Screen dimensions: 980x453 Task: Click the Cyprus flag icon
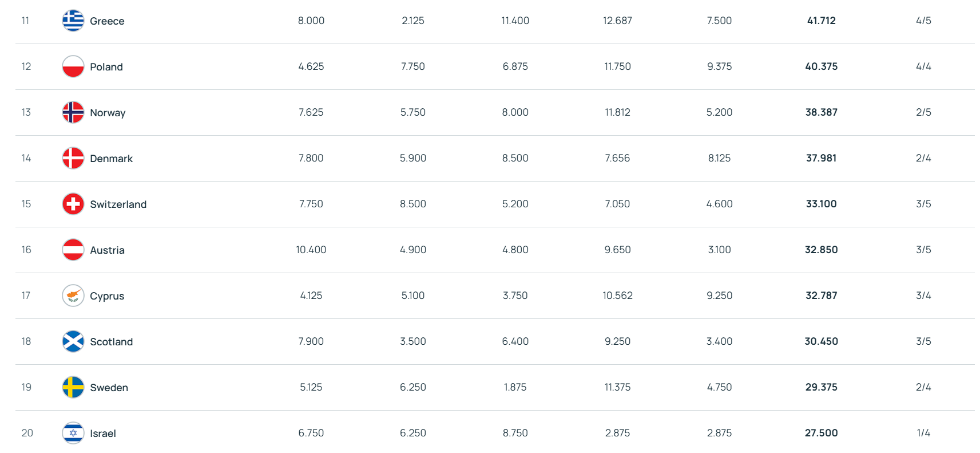[x=73, y=296]
